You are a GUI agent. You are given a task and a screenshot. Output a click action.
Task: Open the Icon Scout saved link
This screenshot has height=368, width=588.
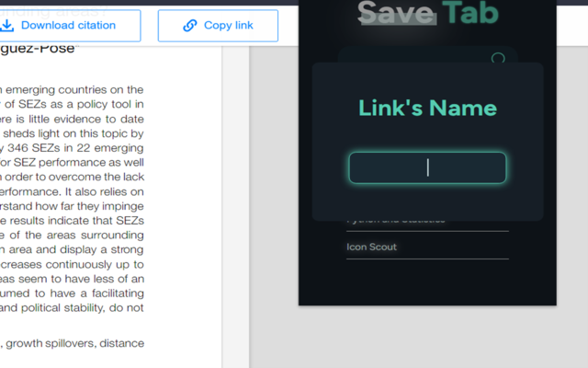(427, 247)
